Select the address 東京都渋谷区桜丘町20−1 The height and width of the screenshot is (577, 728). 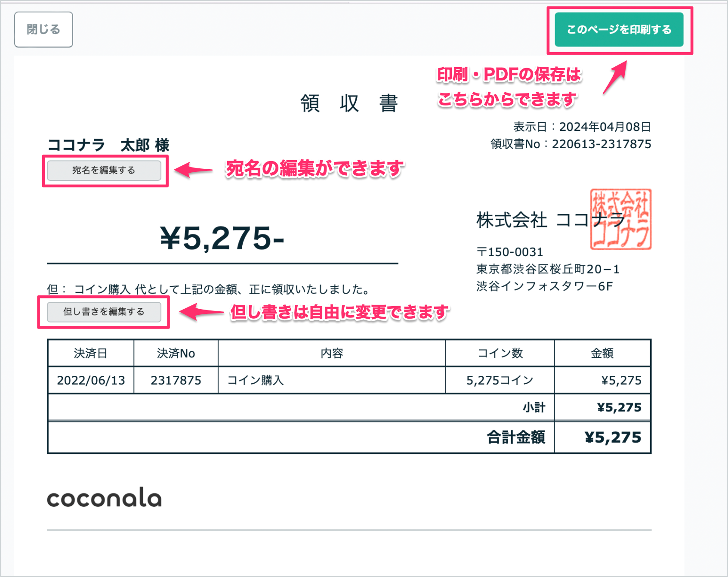pyautogui.click(x=548, y=269)
